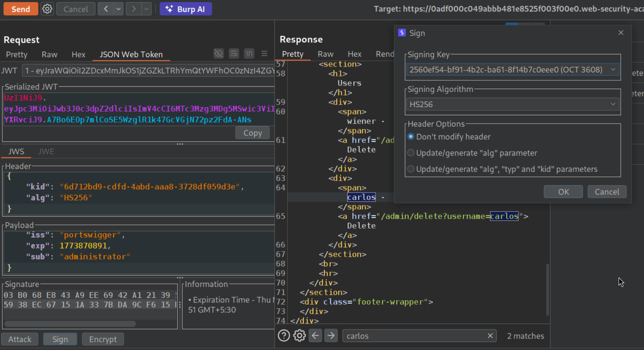
Task: Open the Request panel hamburger menu
Action: click(264, 54)
